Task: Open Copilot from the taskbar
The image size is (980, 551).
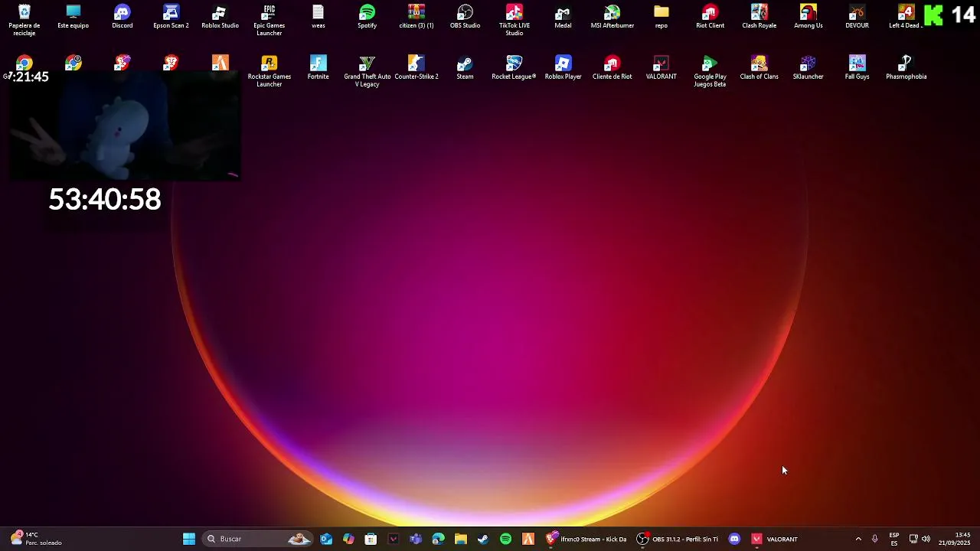Action: (x=348, y=539)
